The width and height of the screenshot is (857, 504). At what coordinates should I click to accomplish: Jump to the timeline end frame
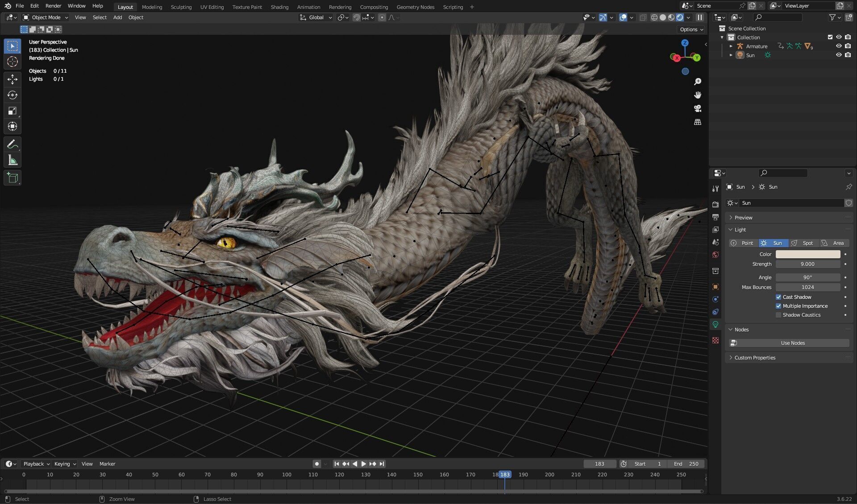pyautogui.click(x=382, y=464)
